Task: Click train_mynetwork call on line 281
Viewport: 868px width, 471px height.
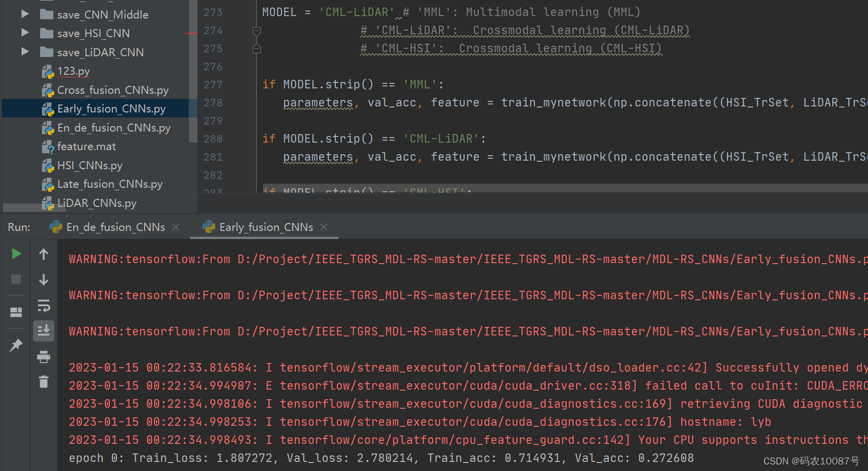Action: click(x=554, y=157)
